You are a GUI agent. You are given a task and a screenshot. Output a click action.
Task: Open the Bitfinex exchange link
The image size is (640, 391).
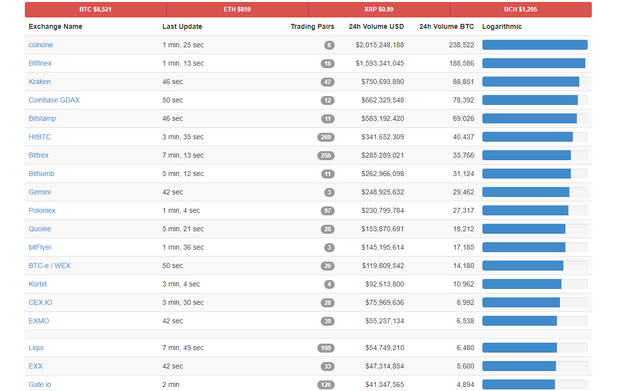[40, 63]
